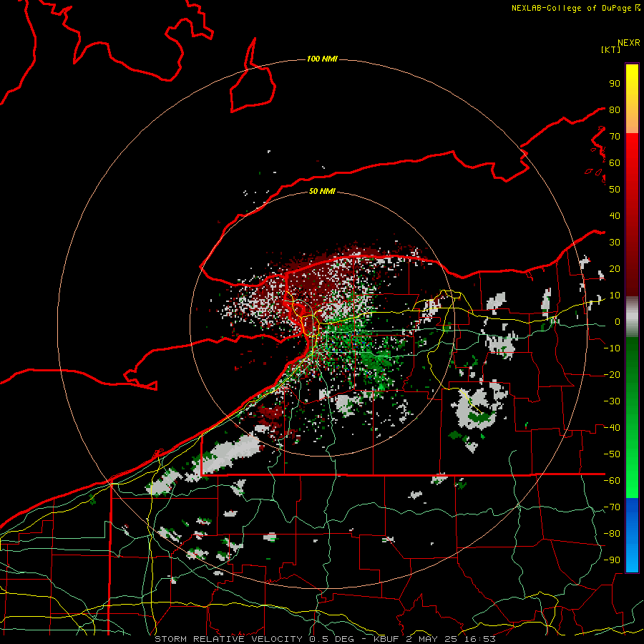Click the [KT] units label

pyautogui.click(x=611, y=49)
